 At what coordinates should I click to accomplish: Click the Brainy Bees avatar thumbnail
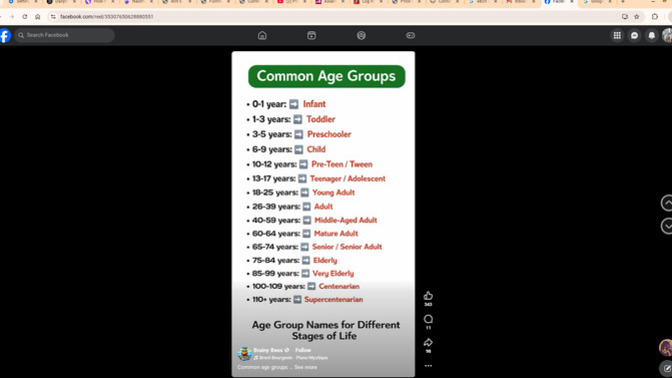245,354
